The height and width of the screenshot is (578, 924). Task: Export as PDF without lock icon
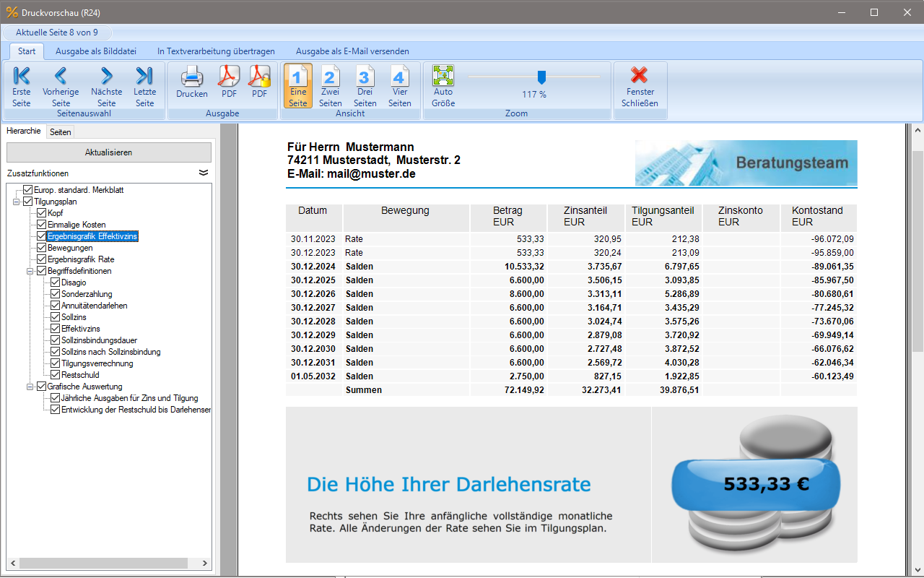[x=229, y=82]
